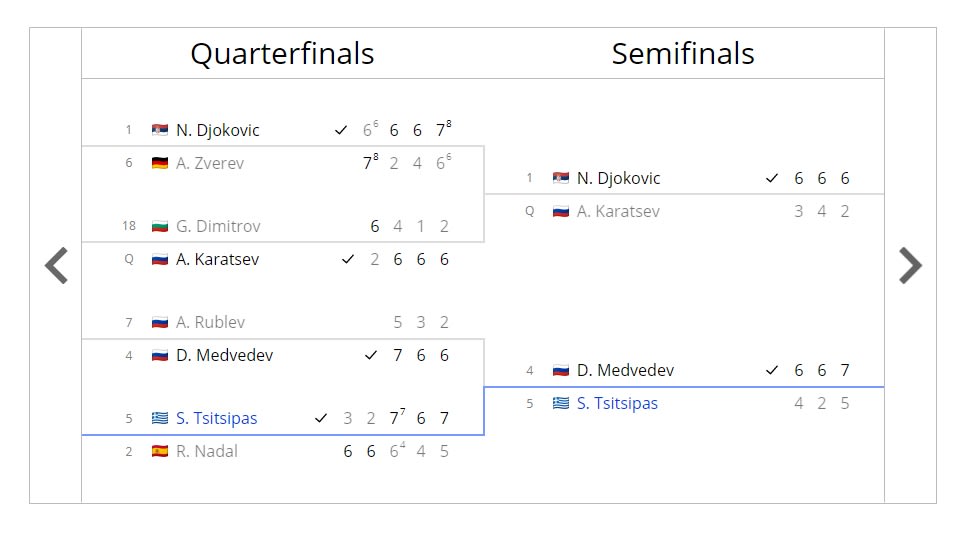Click Bulgarian flag next to G. Dimitrov
The width and height of the screenshot is (971, 533).
160,226
